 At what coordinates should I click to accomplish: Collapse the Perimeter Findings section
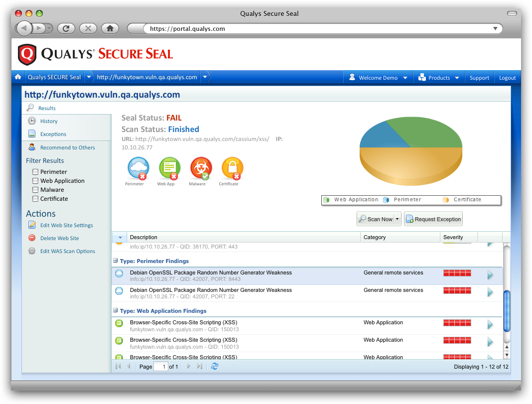(116, 261)
